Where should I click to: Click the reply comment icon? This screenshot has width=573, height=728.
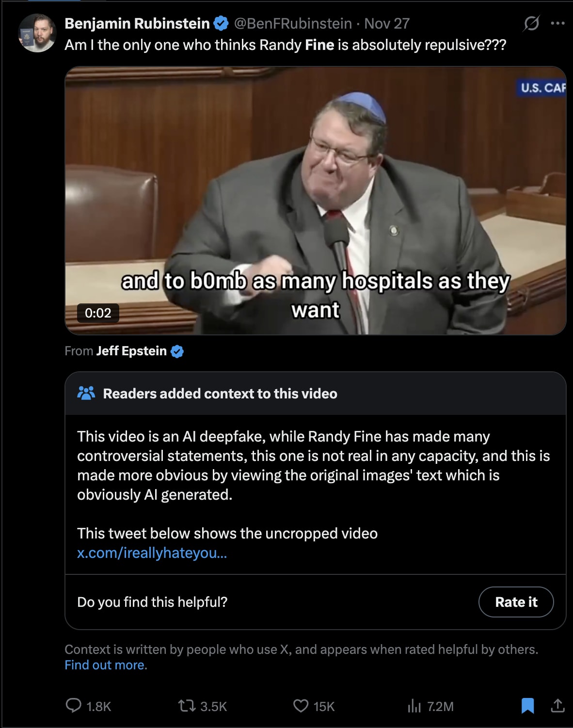[x=73, y=705]
